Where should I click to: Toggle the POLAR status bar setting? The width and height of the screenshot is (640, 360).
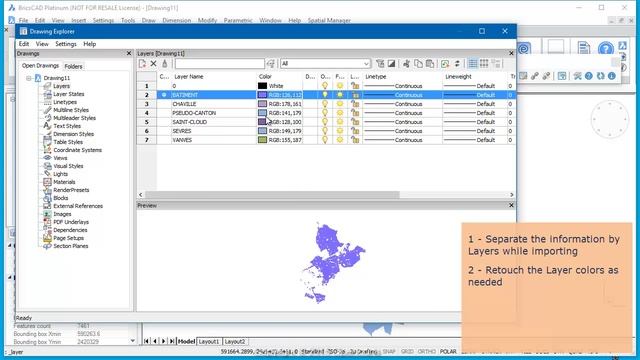(448, 351)
